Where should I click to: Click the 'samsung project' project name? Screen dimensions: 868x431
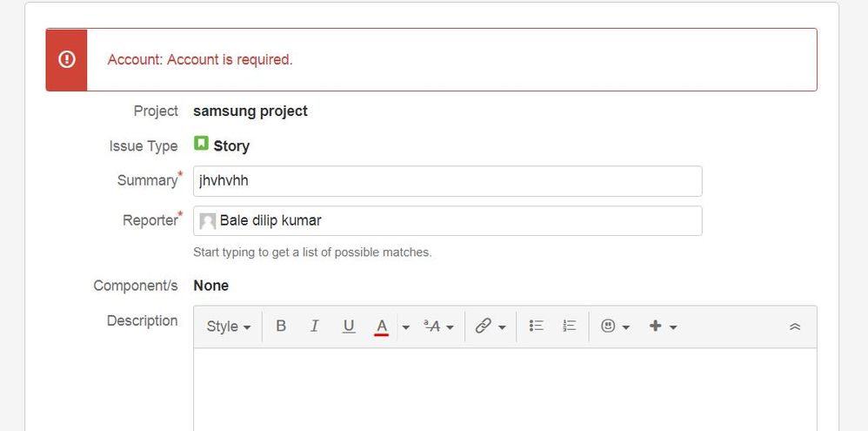point(250,111)
